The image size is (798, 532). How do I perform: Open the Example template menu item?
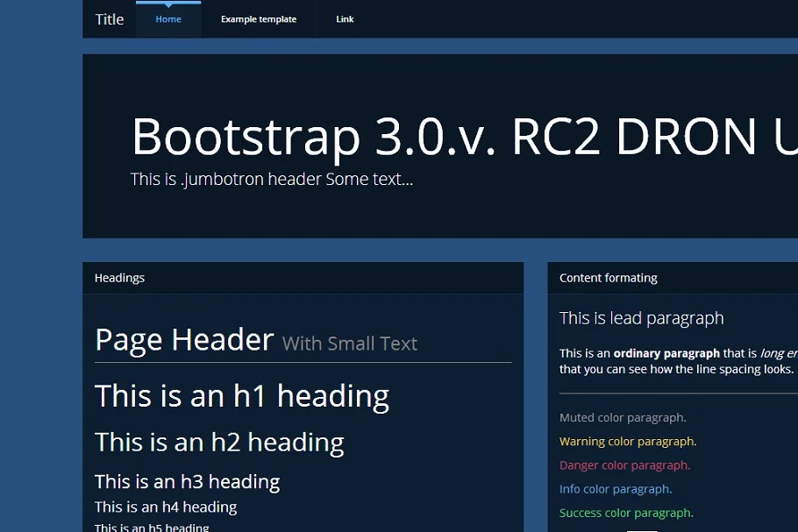coord(259,19)
